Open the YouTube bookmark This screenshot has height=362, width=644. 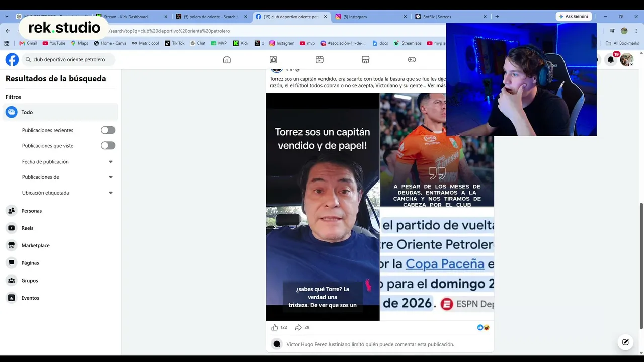tap(54, 43)
